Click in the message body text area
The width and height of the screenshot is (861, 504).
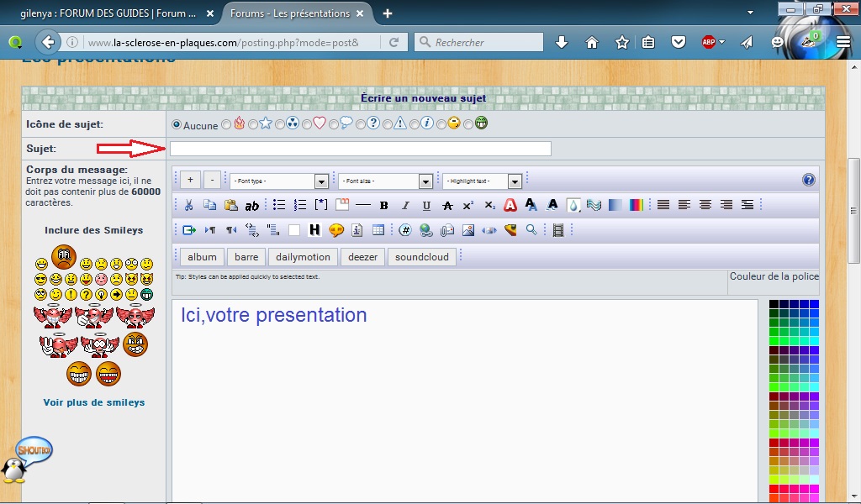point(464,401)
